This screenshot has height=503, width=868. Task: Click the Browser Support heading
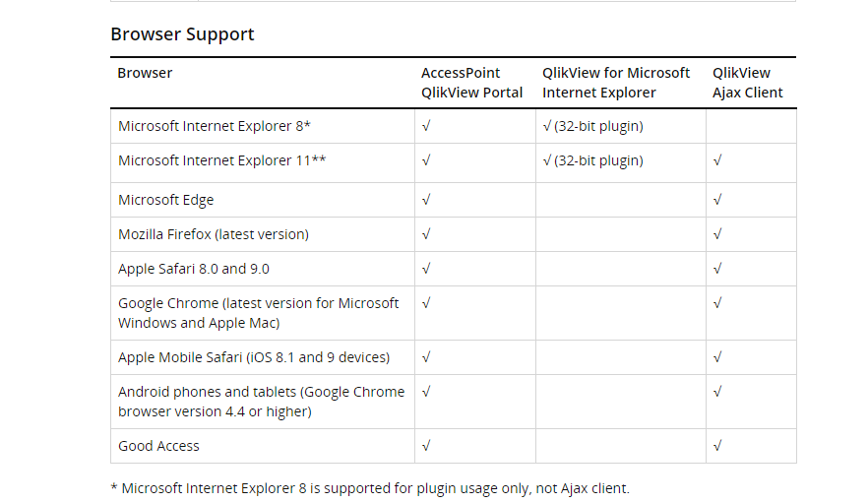pyautogui.click(x=182, y=34)
